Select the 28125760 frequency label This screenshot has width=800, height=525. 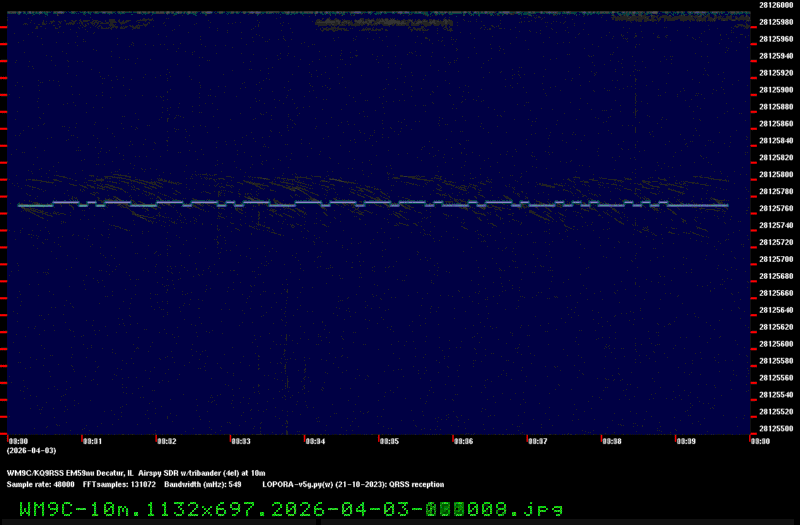pos(776,208)
